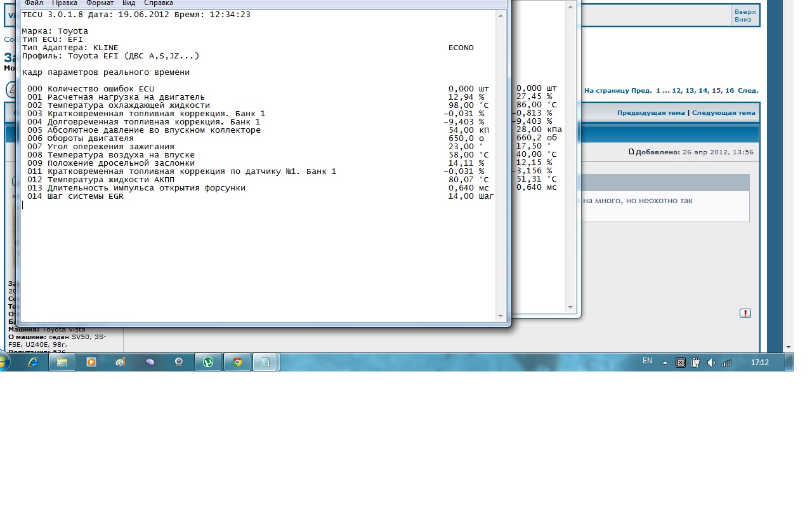Open Windows Explorer folder icon in taskbar
Viewport: 812px width, 508px height.
pos(62,362)
